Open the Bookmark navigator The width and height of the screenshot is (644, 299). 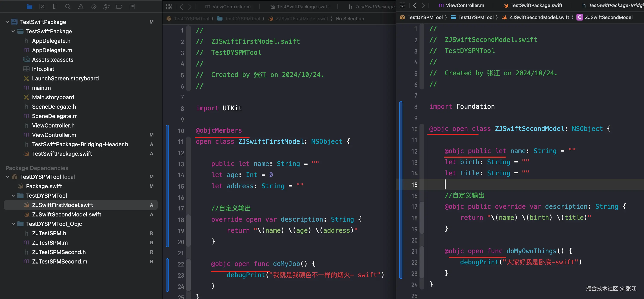pos(55,7)
